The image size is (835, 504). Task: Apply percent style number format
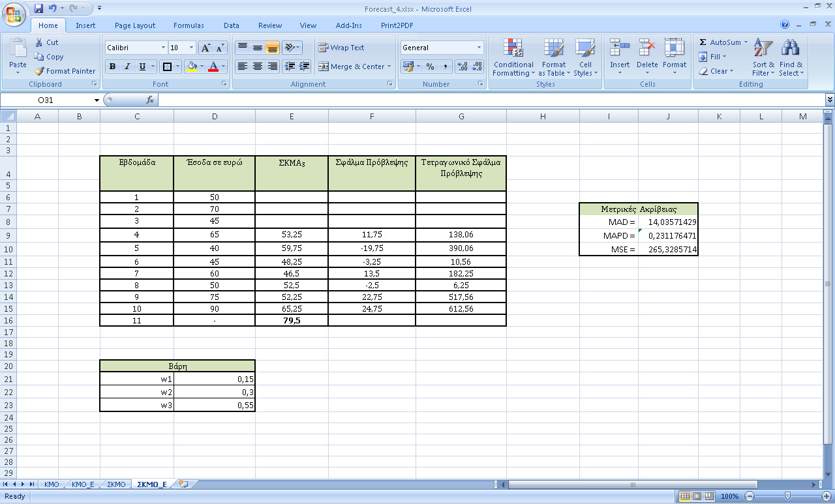(x=430, y=67)
